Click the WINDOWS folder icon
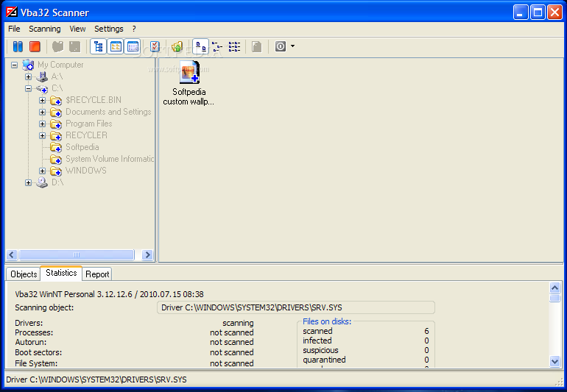567x392 pixels. [x=56, y=171]
